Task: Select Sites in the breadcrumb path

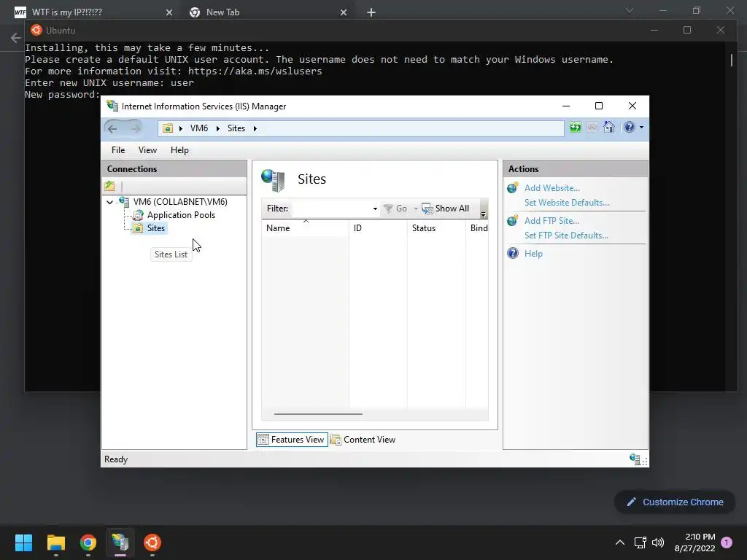Action: pos(236,128)
